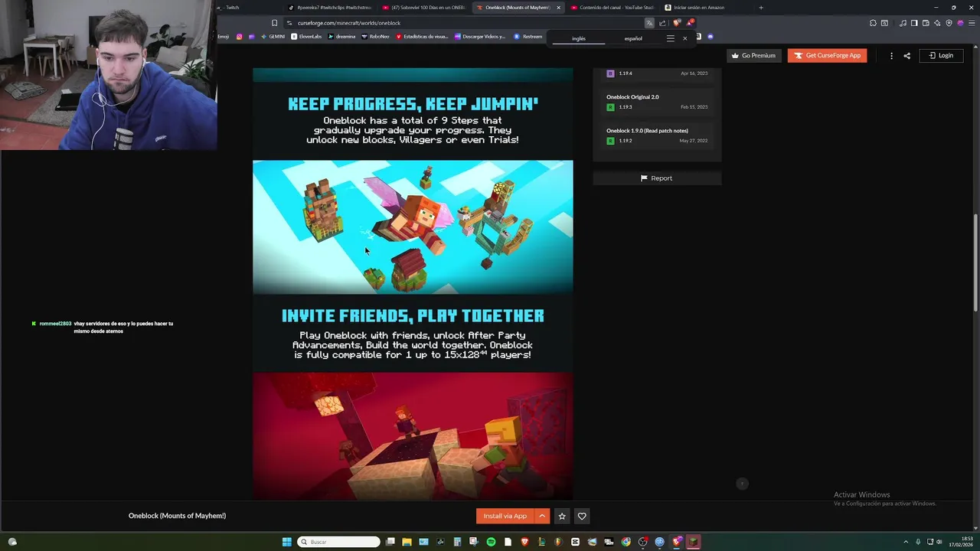Image resolution: width=980 pixels, height=551 pixels.
Task: Switch to the Sobreviví 100 Días YouTube tab
Action: pos(423,8)
